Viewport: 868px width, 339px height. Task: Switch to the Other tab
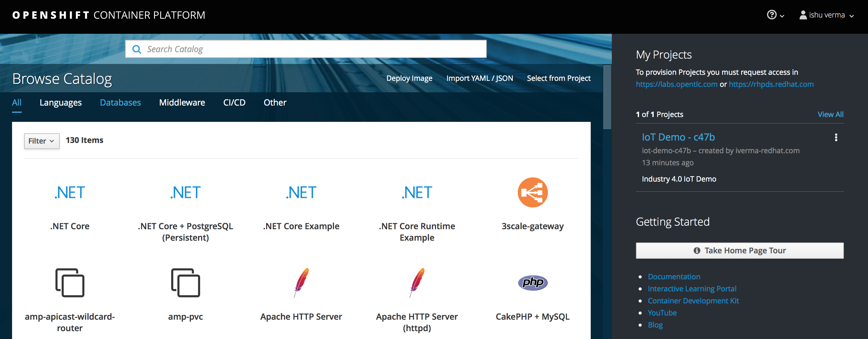click(275, 103)
